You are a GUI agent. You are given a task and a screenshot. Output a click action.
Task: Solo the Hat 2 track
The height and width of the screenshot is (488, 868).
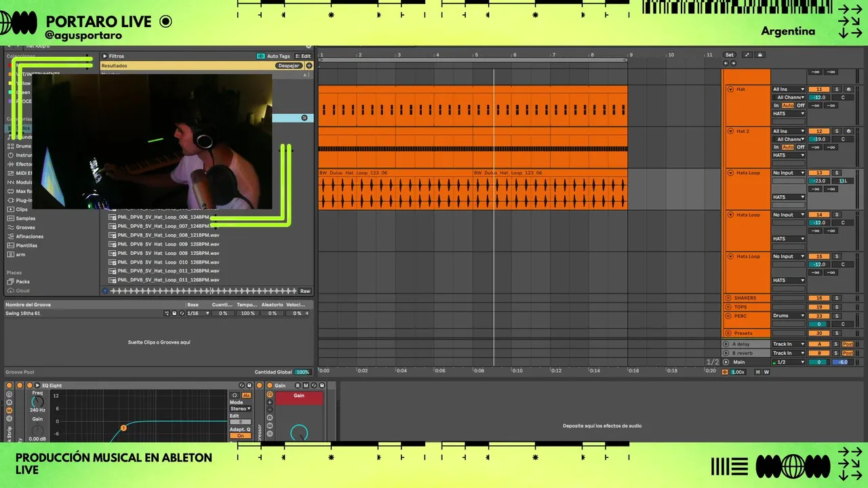coord(837,131)
